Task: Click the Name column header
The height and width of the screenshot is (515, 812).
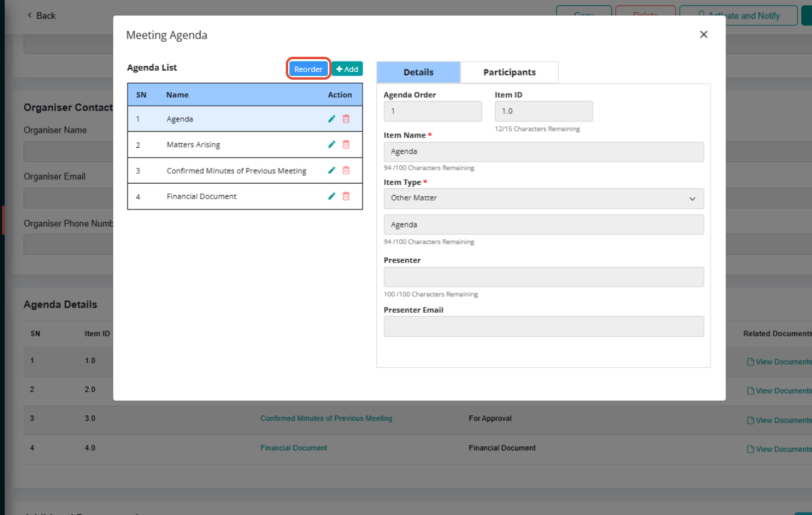Action: (177, 95)
